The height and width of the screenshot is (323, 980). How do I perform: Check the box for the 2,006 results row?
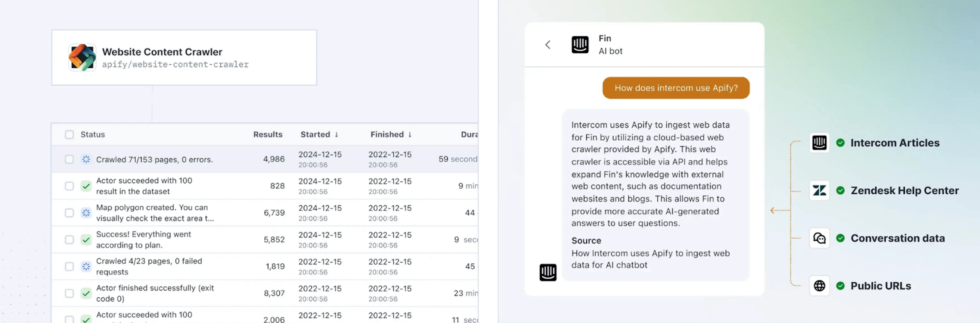pyautogui.click(x=69, y=319)
